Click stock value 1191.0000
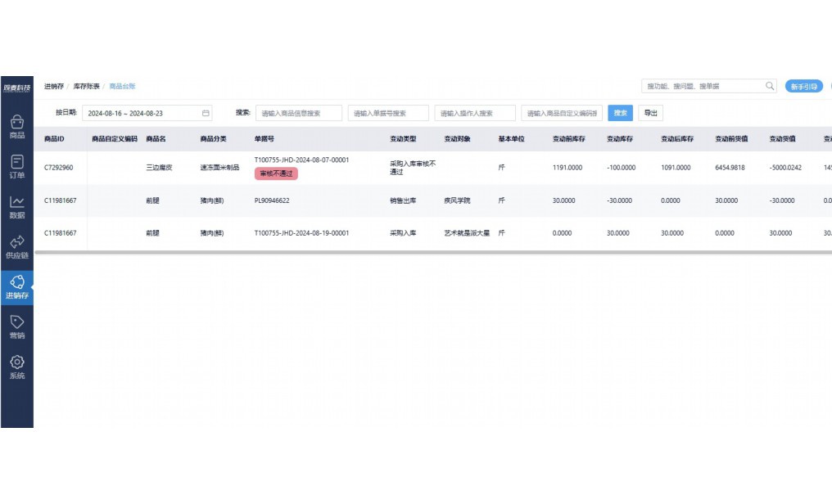The width and height of the screenshot is (832, 504). coord(567,168)
